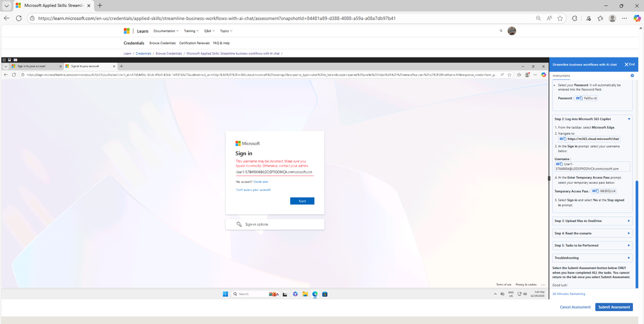Click 'Can't access your account?' link
The height and width of the screenshot is (324, 644).
pos(253,190)
